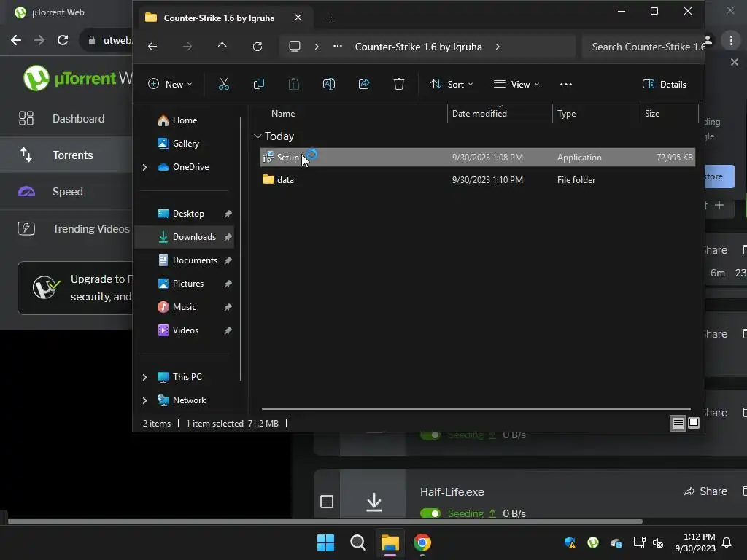Viewport: 747px width, 560px height.
Task: Open Music quick access folder
Action: [186, 307]
